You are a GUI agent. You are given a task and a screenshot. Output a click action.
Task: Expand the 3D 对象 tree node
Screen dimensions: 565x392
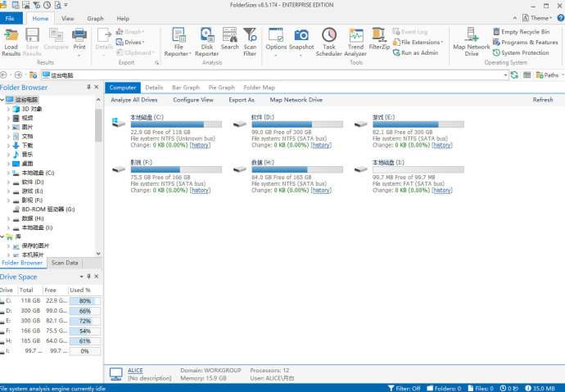tap(8, 108)
